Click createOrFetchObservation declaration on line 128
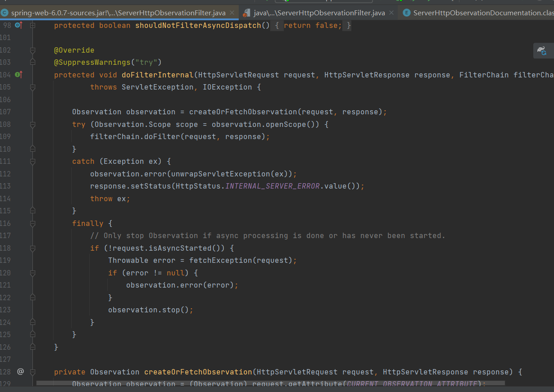554x392 pixels. coord(198,372)
